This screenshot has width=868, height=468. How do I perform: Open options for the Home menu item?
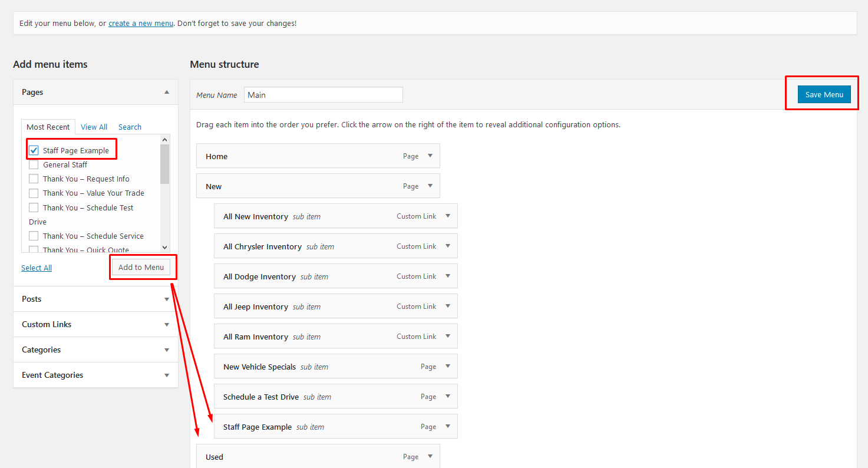pyautogui.click(x=431, y=156)
